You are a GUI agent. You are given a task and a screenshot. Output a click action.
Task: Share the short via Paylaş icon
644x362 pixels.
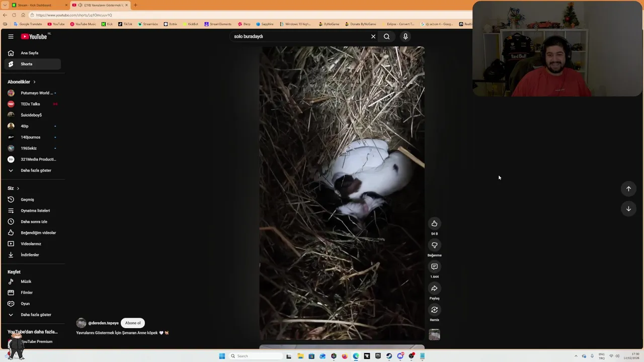[434, 289]
